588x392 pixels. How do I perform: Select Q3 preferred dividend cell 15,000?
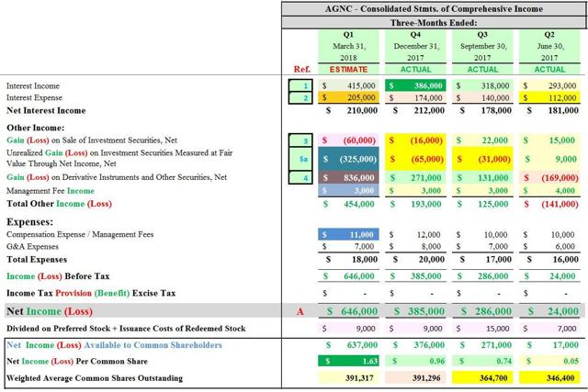click(x=482, y=329)
